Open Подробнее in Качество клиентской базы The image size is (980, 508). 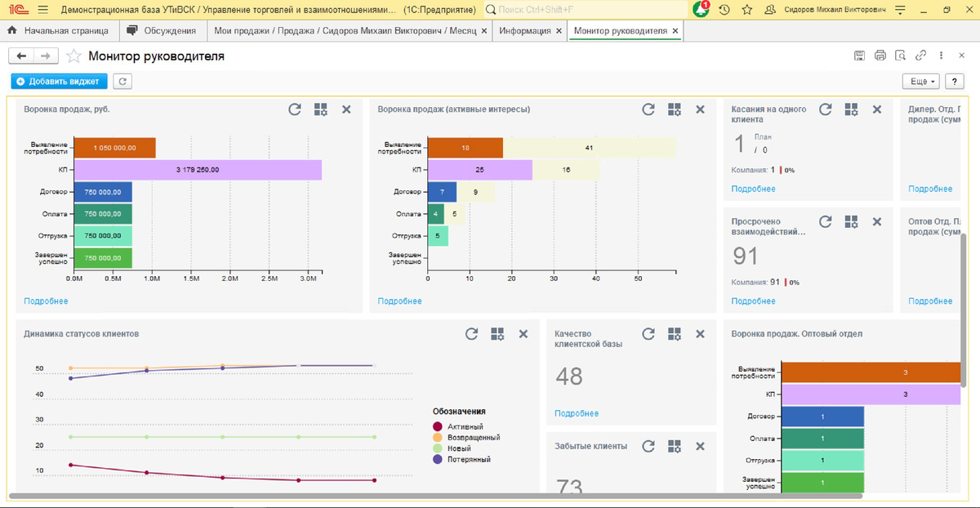pos(577,413)
